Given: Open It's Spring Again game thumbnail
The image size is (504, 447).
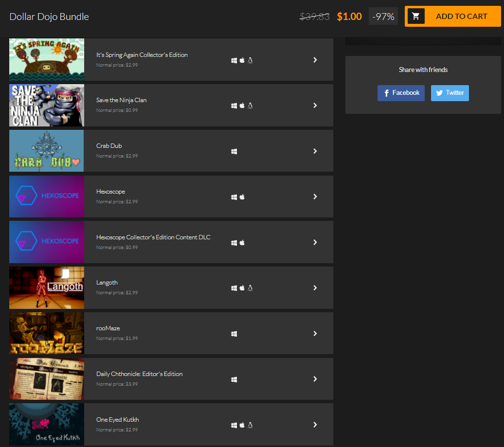Looking at the screenshot, I should [x=47, y=59].
